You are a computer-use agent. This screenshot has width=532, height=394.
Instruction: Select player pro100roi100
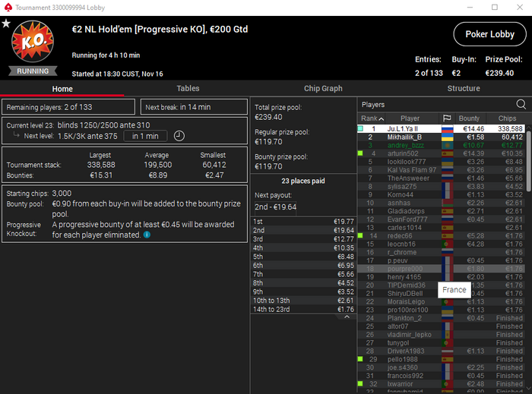tap(441, 310)
